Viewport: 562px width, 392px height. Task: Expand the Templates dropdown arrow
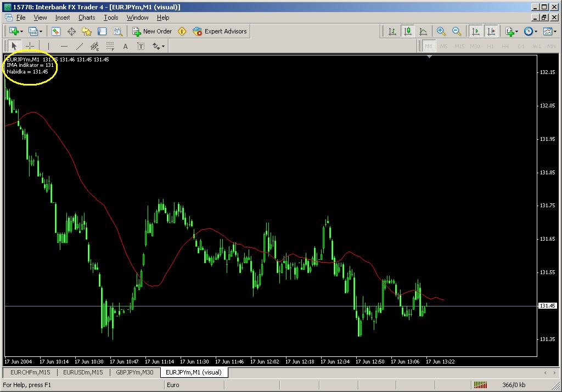tap(555, 31)
